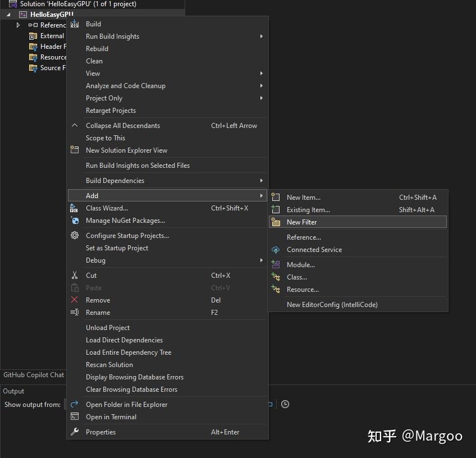Click the Cut scissors icon
Image resolution: width=476 pixels, height=458 pixels.
click(x=75, y=275)
